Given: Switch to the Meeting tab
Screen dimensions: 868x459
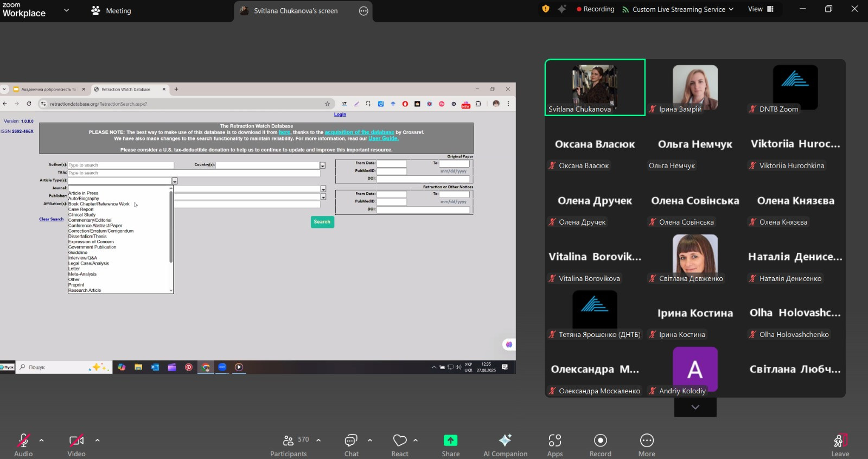Looking at the screenshot, I should click(111, 10).
